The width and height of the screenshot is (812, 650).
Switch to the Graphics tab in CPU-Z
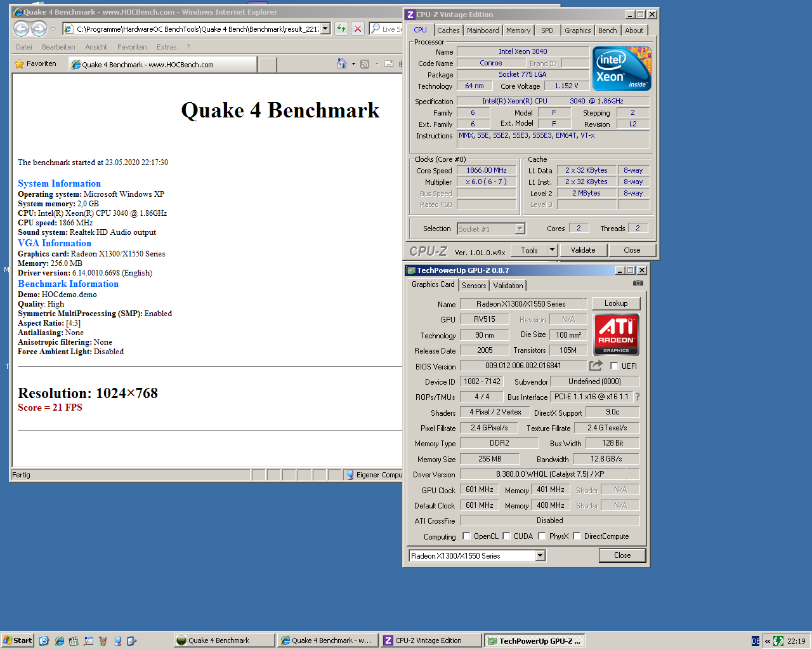tap(578, 30)
